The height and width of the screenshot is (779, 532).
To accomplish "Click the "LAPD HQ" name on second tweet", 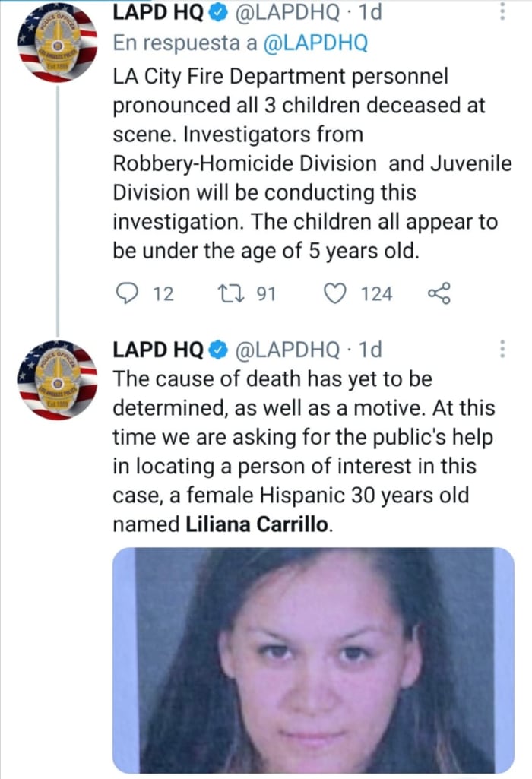I will (x=158, y=350).
